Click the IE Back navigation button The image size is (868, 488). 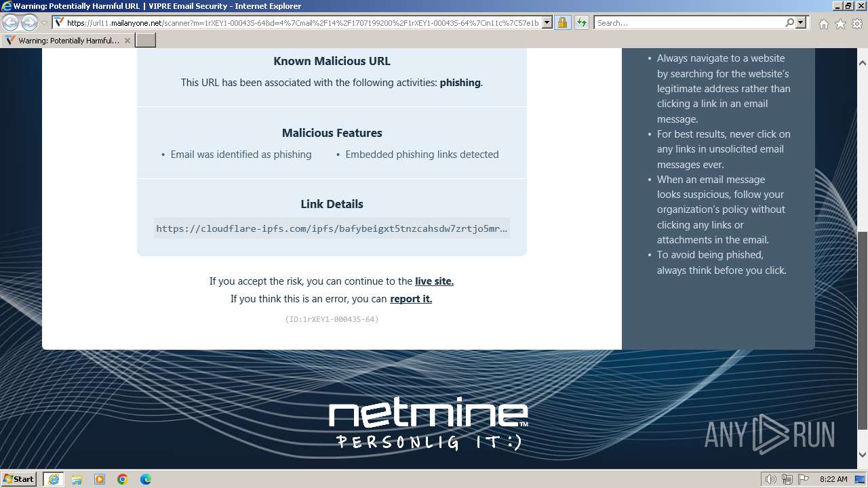[x=11, y=22]
